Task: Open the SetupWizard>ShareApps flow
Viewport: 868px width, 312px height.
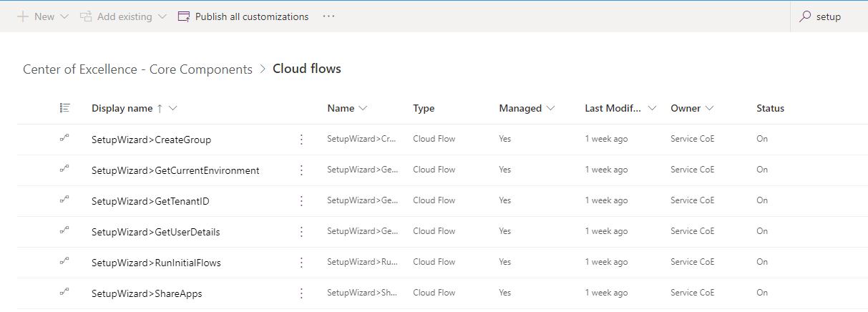Action: coord(147,293)
